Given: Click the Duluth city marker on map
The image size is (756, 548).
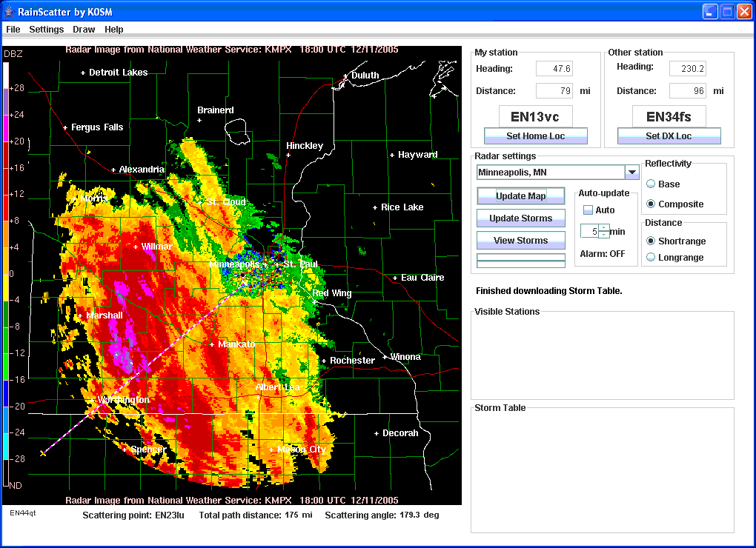Looking at the screenshot, I should (345, 76).
